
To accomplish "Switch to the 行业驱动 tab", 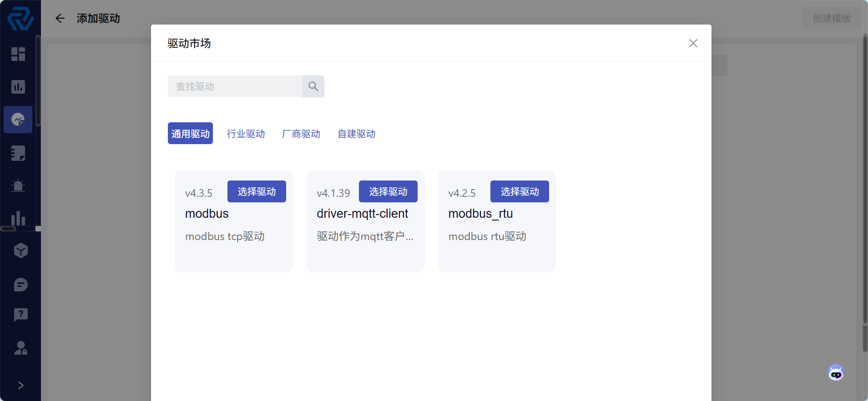I will [246, 134].
